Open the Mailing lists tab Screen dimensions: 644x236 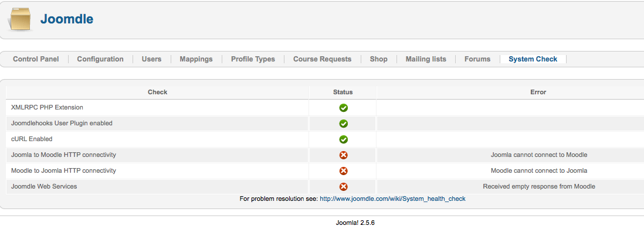point(426,59)
